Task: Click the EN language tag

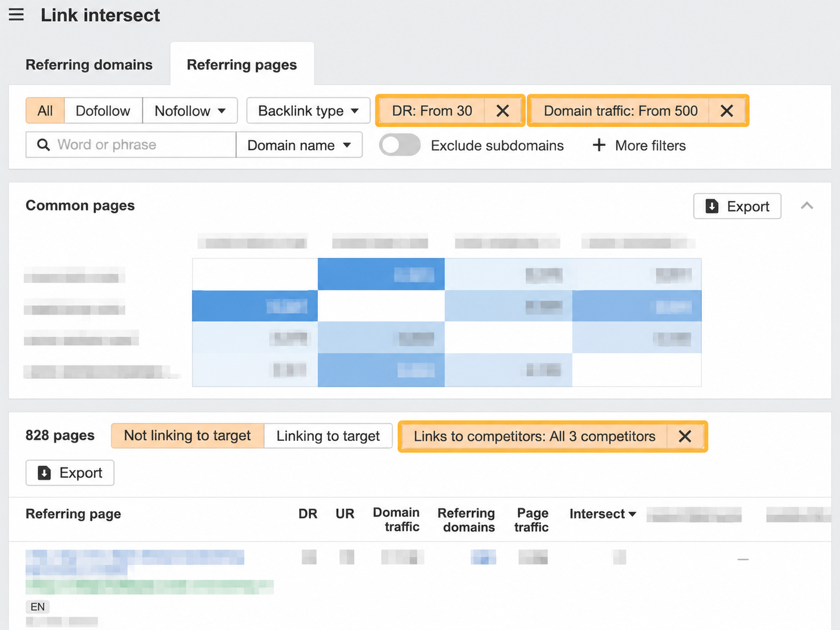Action: (x=38, y=607)
